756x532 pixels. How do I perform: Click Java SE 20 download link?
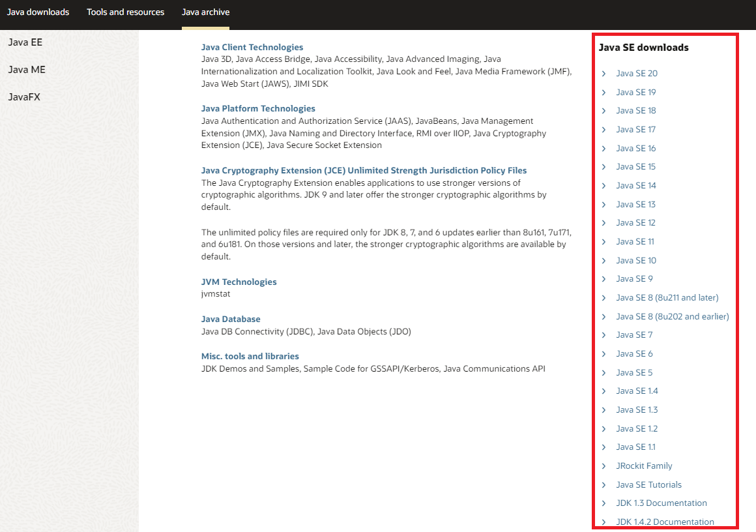[x=637, y=73]
